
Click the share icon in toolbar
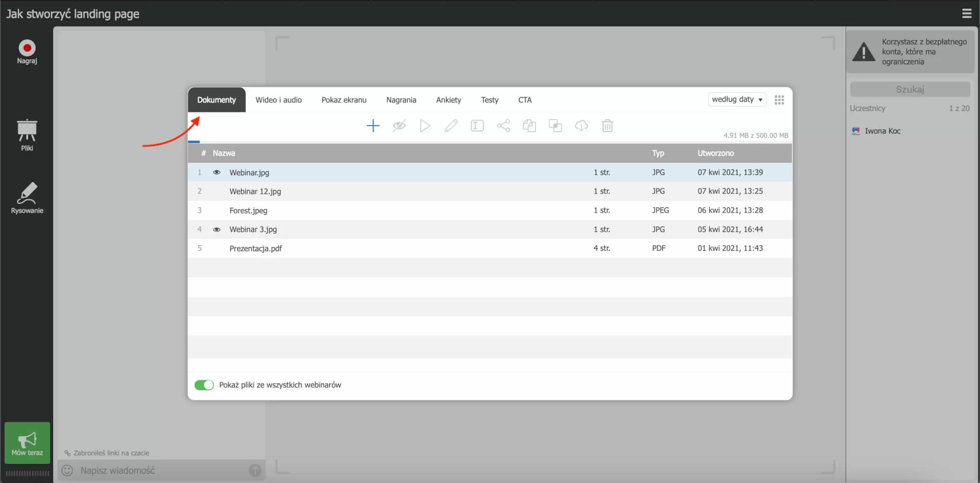(503, 126)
